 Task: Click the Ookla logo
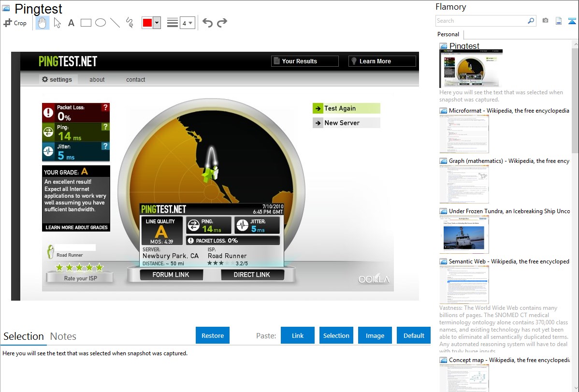click(x=374, y=279)
